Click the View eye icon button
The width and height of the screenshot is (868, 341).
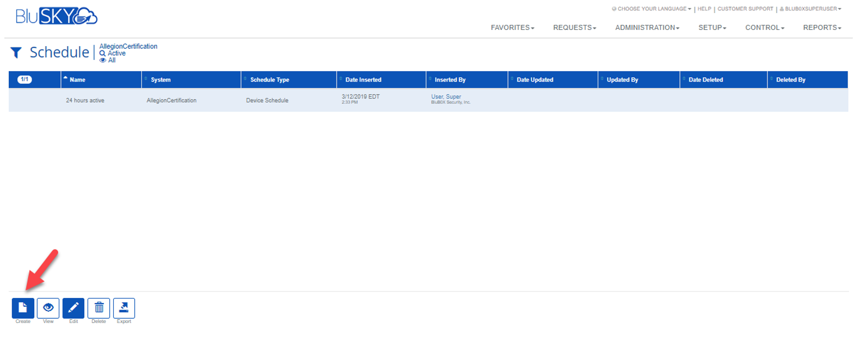[x=48, y=308]
